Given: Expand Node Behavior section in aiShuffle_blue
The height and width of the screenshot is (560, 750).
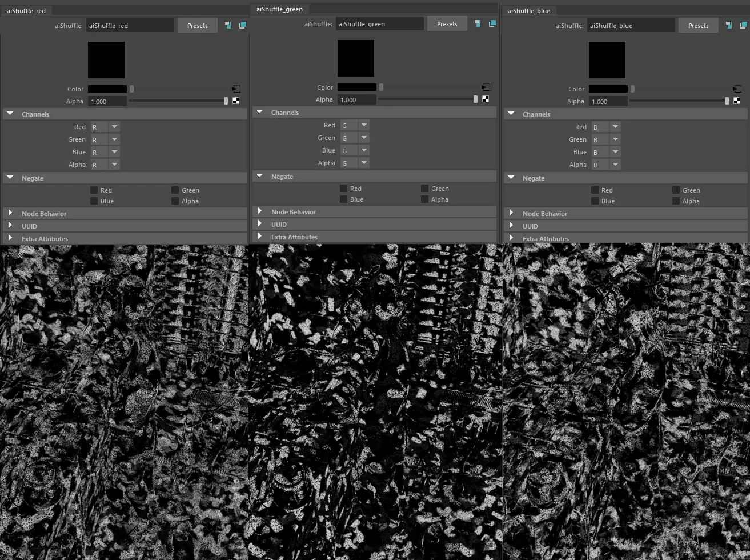Looking at the screenshot, I should 511,213.
